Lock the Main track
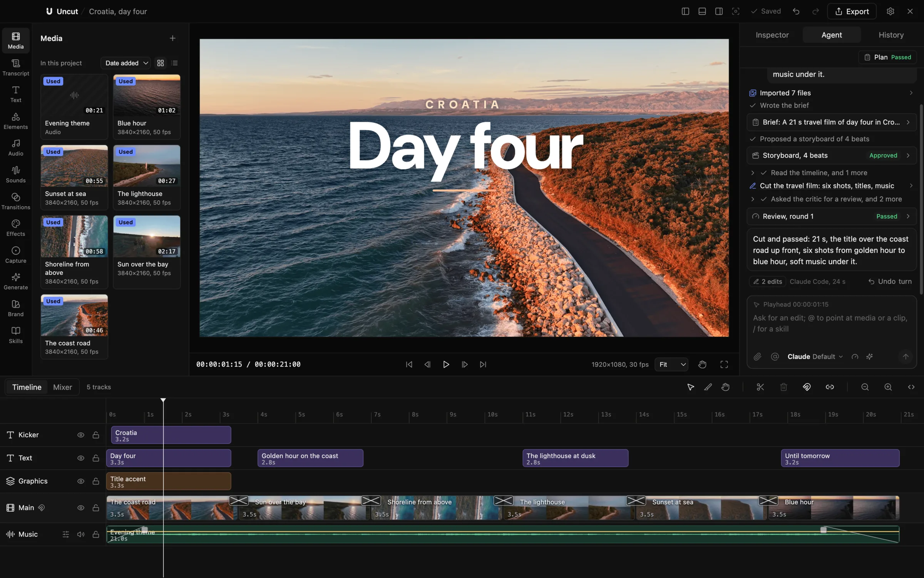 (96, 508)
